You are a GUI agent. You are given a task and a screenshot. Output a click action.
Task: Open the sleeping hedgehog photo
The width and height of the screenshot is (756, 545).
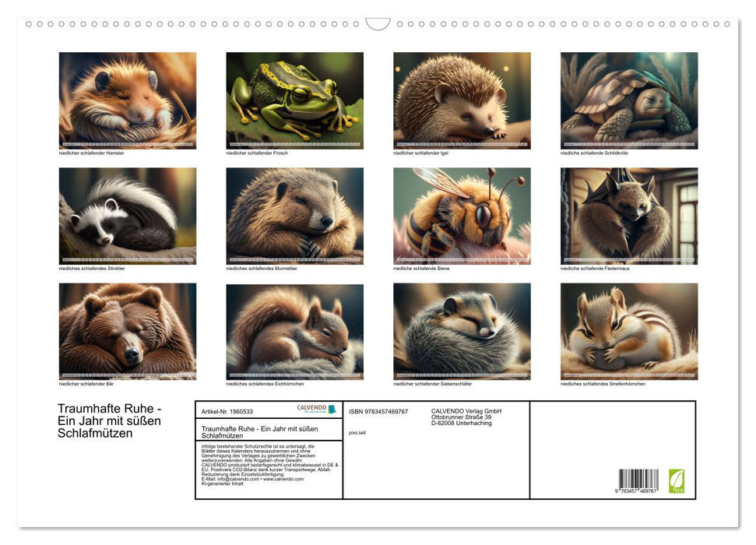point(462,100)
